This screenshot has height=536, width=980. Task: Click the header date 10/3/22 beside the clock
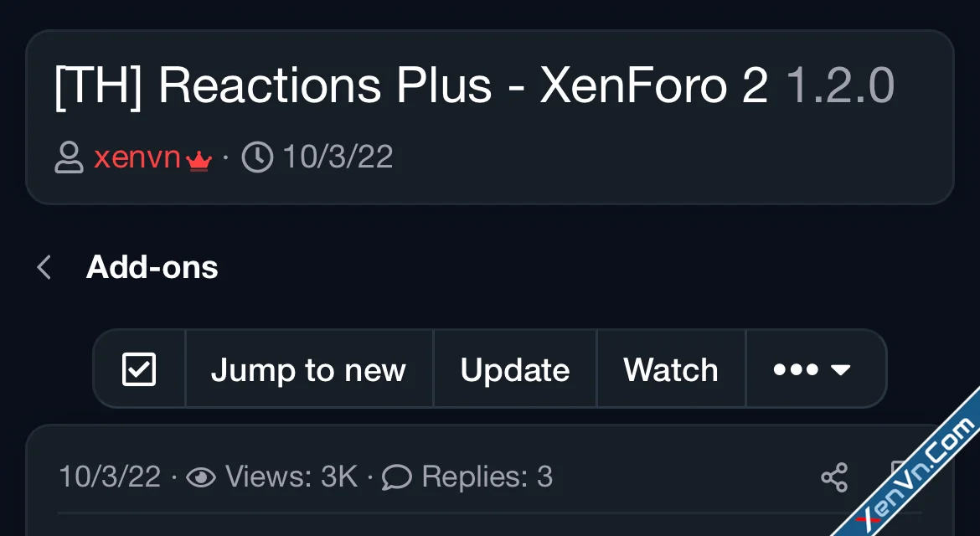[338, 157]
